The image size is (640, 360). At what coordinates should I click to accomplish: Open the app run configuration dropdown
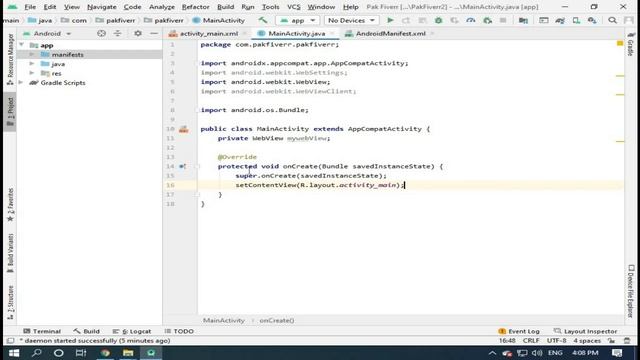[x=298, y=20]
